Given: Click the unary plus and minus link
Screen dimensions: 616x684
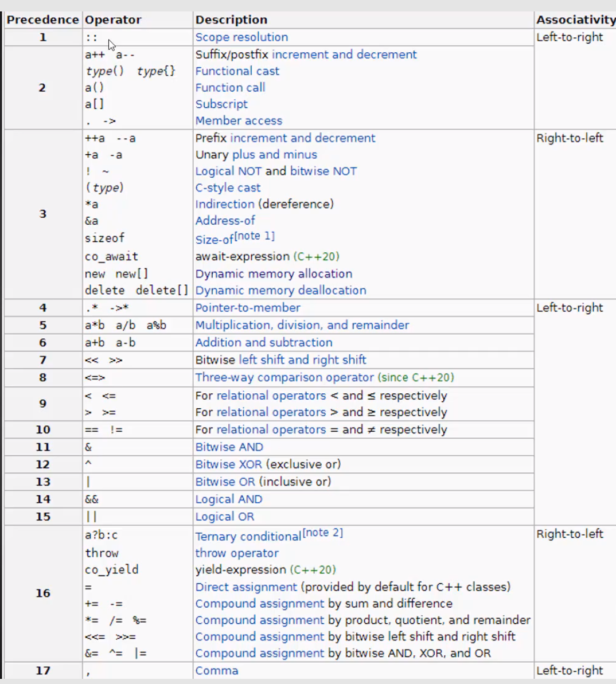Looking at the screenshot, I should pyautogui.click(x=275, y=155).
